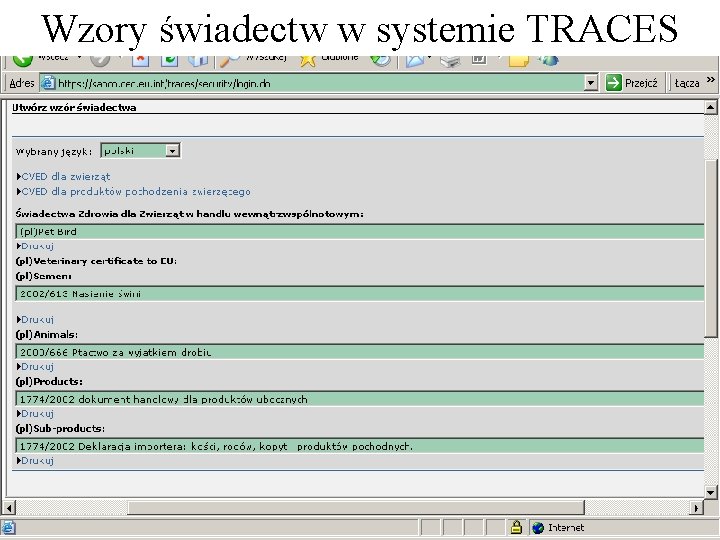Image resolution: width=720 pixels, height=540 pixels.
Task: Click 'Świadectwa Zdrowia dla Zwierząt' heading
Action: [x=190, y=214]
